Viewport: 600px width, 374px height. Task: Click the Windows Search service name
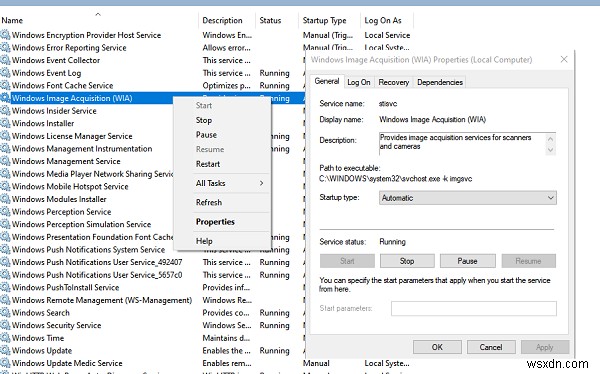point(41,313)
